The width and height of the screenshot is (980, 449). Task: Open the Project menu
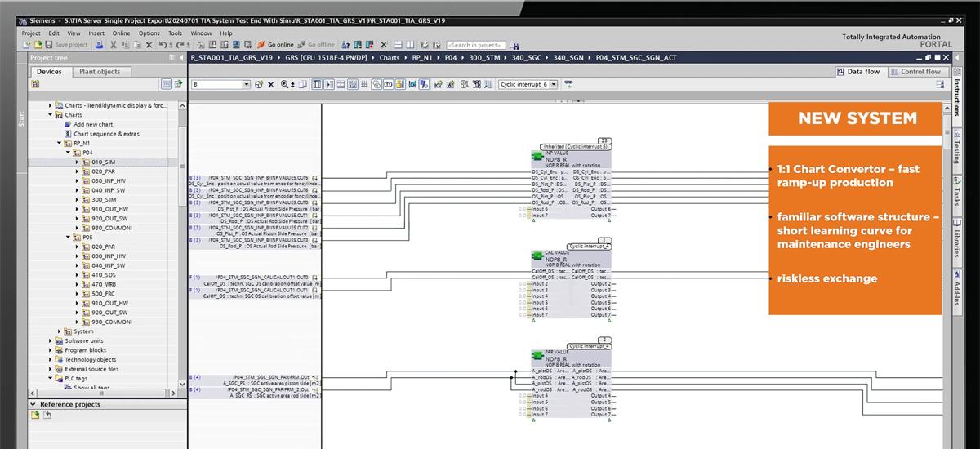click(31, 33)
